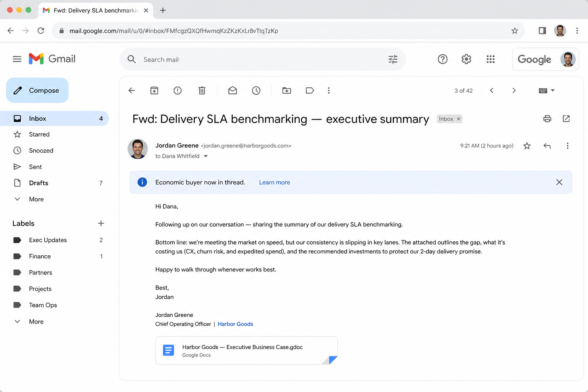Dismiss the Economic buyer banner
This screenshot has height=392, width=588.
click(x=559, y=182)
